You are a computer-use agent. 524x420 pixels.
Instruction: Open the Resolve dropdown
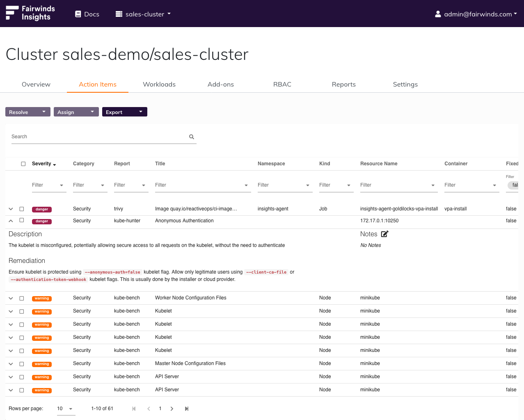click(28, 112)
